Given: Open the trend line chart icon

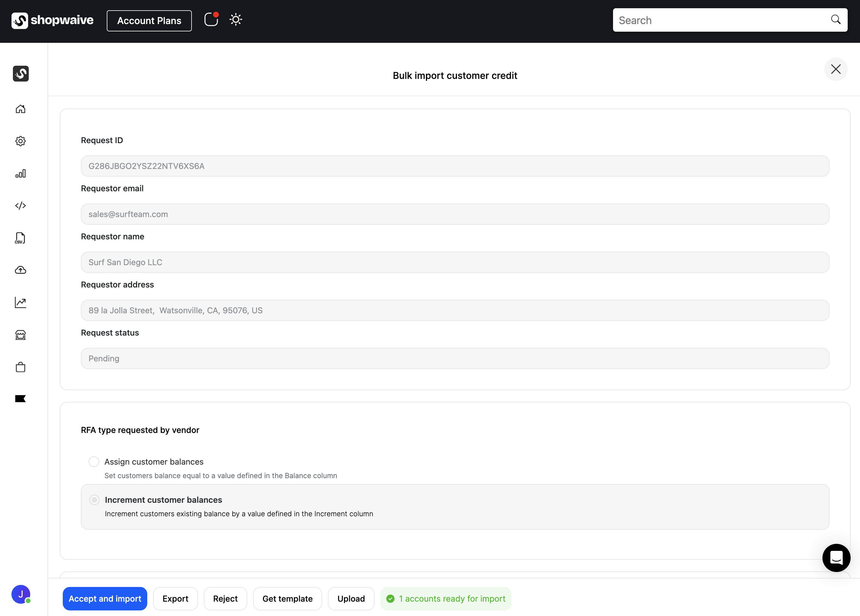Looking at the screenshot, I should (x=21, y=302).
